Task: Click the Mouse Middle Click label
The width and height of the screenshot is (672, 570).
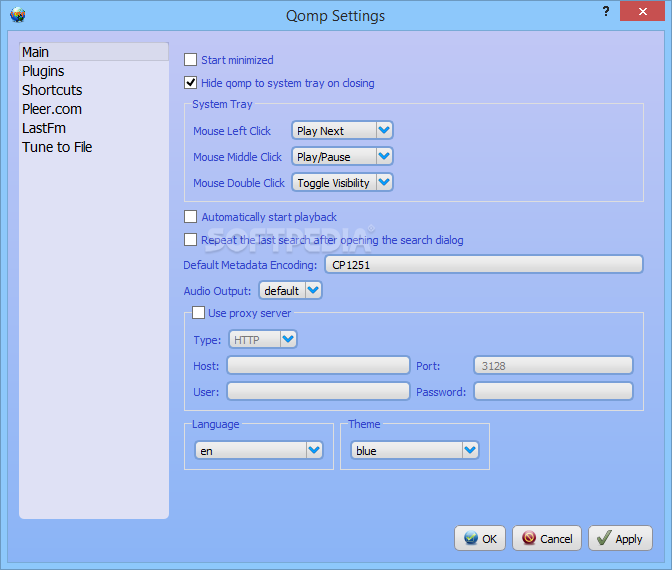Action: coord(237,157)
